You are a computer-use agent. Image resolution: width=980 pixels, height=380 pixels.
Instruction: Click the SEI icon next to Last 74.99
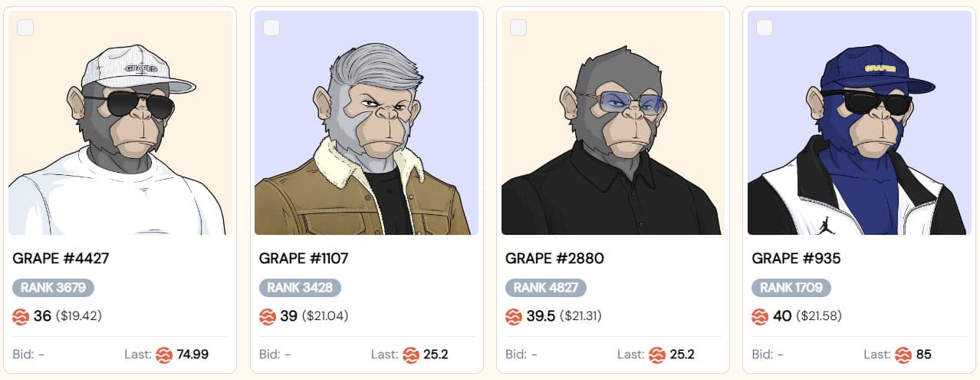click(163, 355)
